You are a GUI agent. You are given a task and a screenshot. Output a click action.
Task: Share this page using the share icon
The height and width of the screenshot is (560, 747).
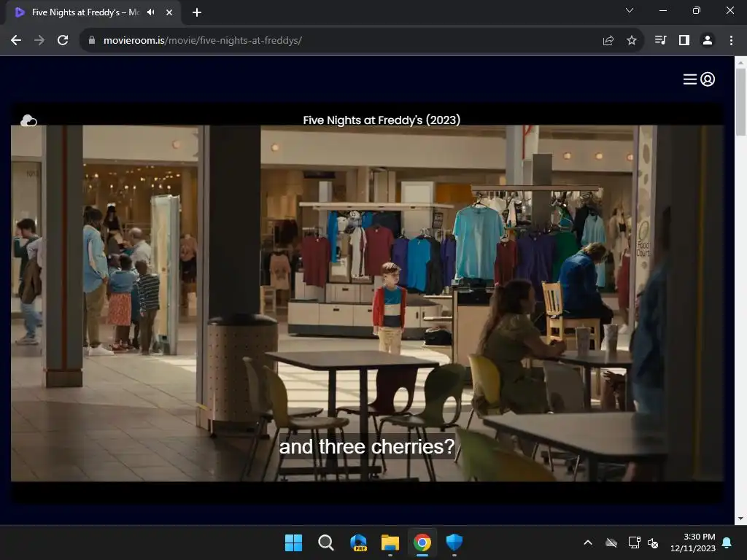[x=608, y=41]
